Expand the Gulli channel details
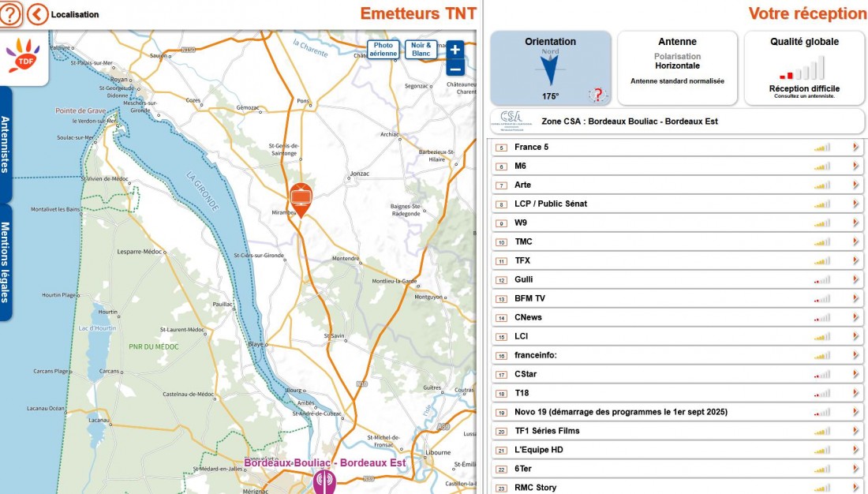868x494 pixels. click(x=855, y=279)
